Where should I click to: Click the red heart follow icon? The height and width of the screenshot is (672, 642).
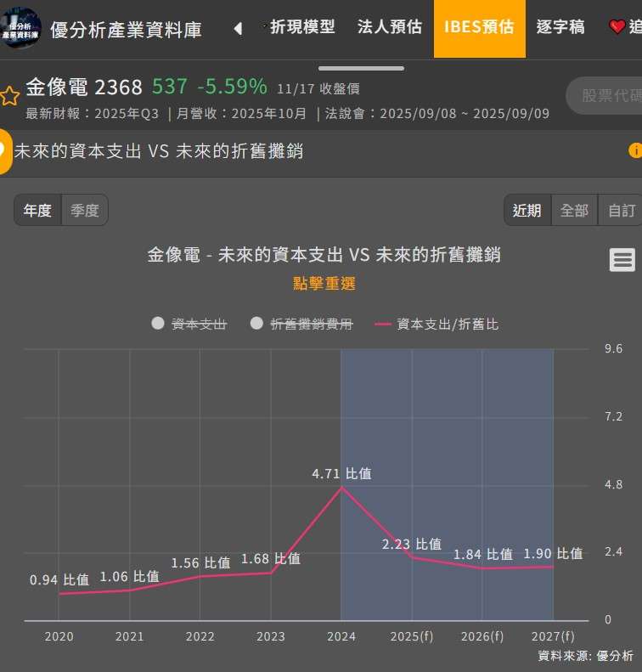(617, 27)
